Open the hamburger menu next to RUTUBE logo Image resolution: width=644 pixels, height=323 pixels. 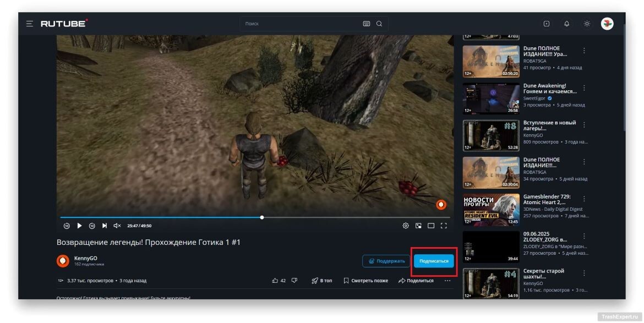[30, 24]
